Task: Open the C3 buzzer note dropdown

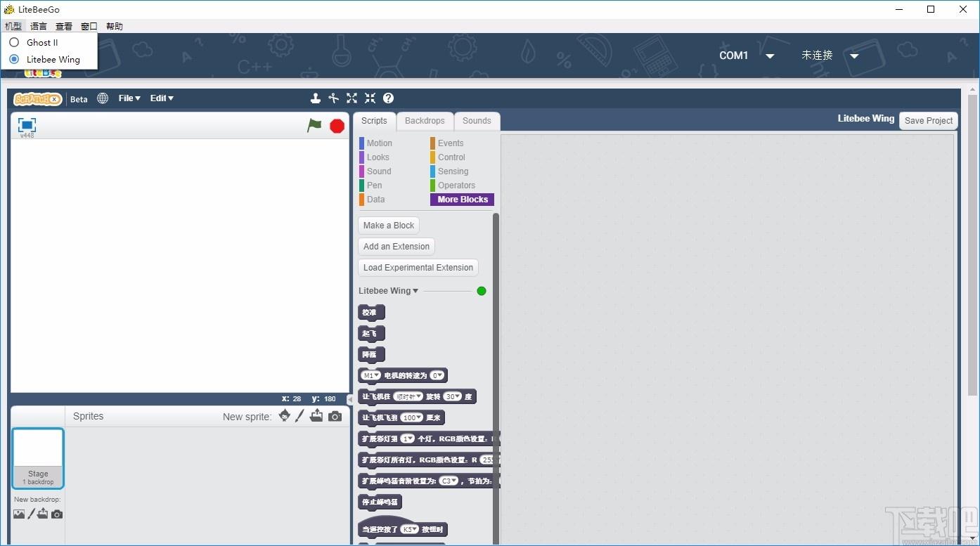Action: click(449, 481)
